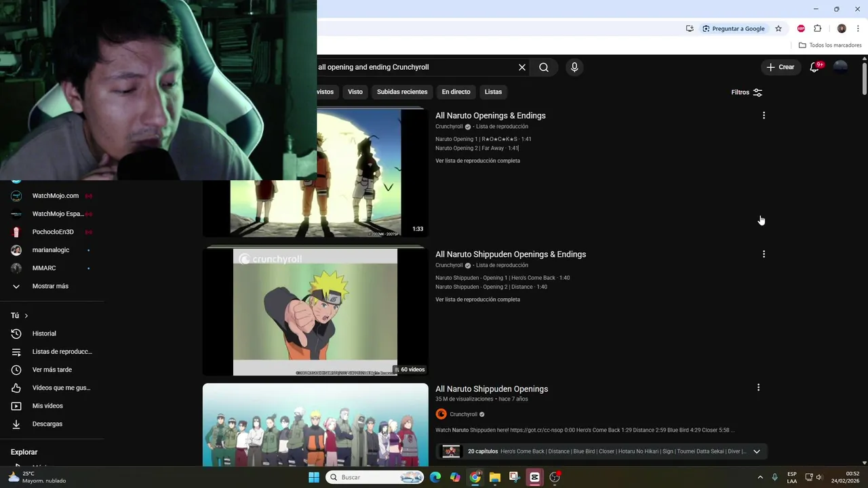Click Naruto Opening 2 Far Away entry
Viewport: 868px width, 488px height.
point(477,148)
